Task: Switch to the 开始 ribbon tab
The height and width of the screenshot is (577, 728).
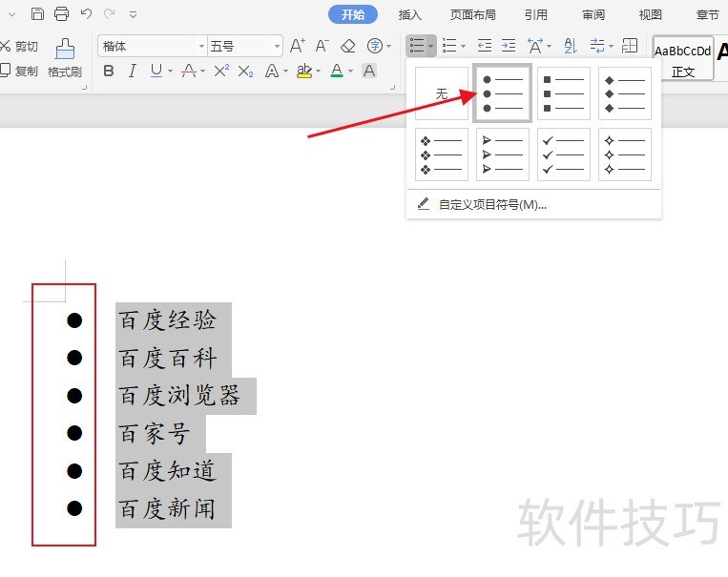Action: pyautogui.click(x=353, y=15)
